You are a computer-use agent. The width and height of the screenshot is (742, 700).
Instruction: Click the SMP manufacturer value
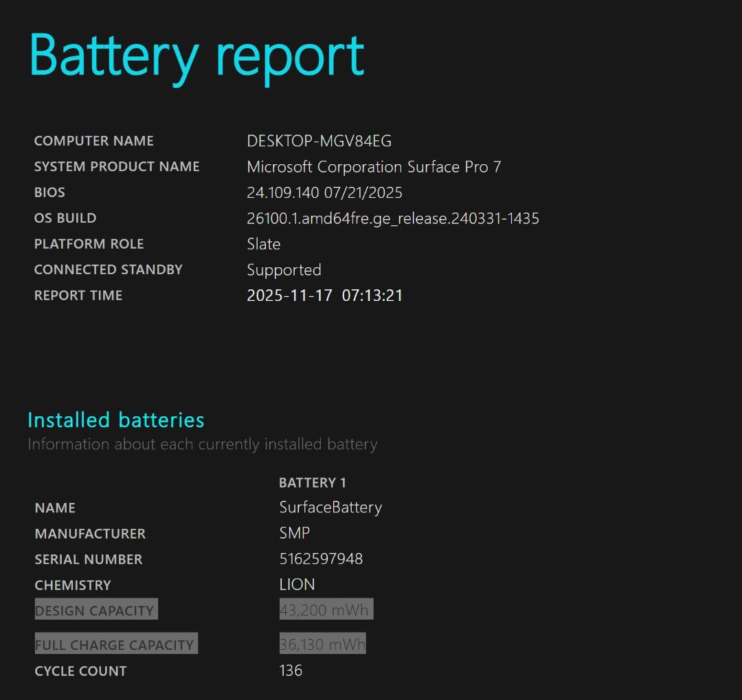294,533
